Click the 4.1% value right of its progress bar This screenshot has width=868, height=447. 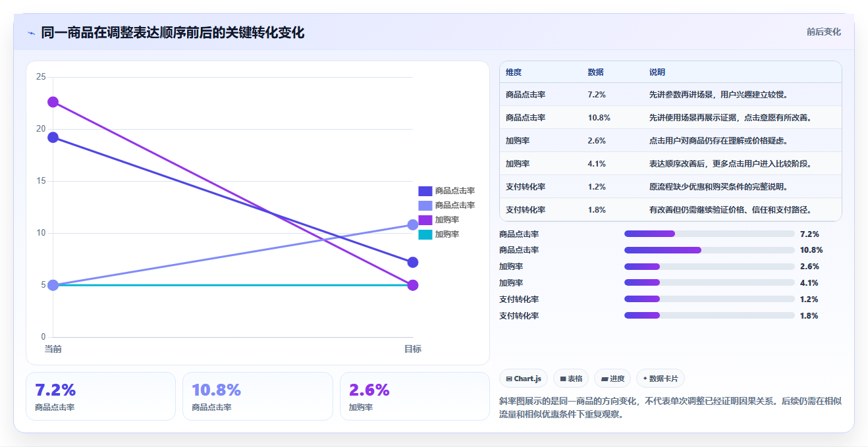click(809, 283)
